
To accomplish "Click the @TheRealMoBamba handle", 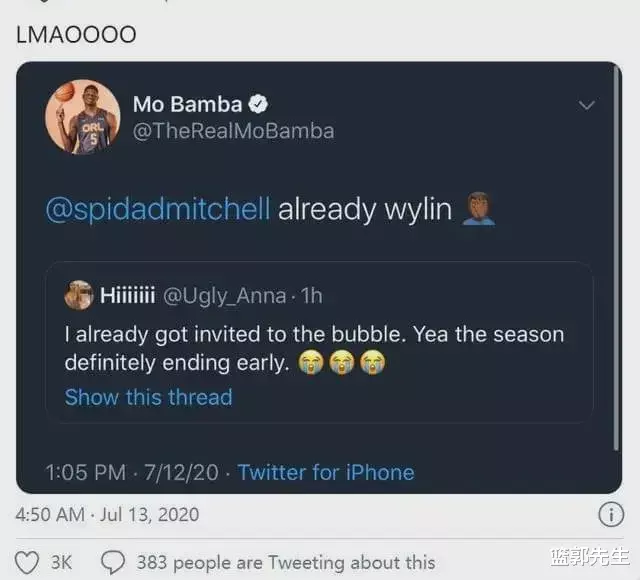I will (x=233, y=131).
